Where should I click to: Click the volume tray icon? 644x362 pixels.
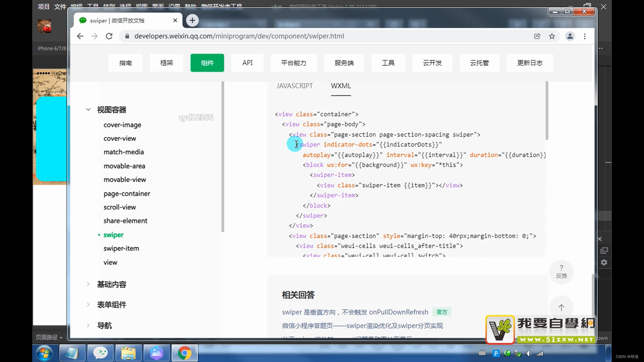(529, 353)
